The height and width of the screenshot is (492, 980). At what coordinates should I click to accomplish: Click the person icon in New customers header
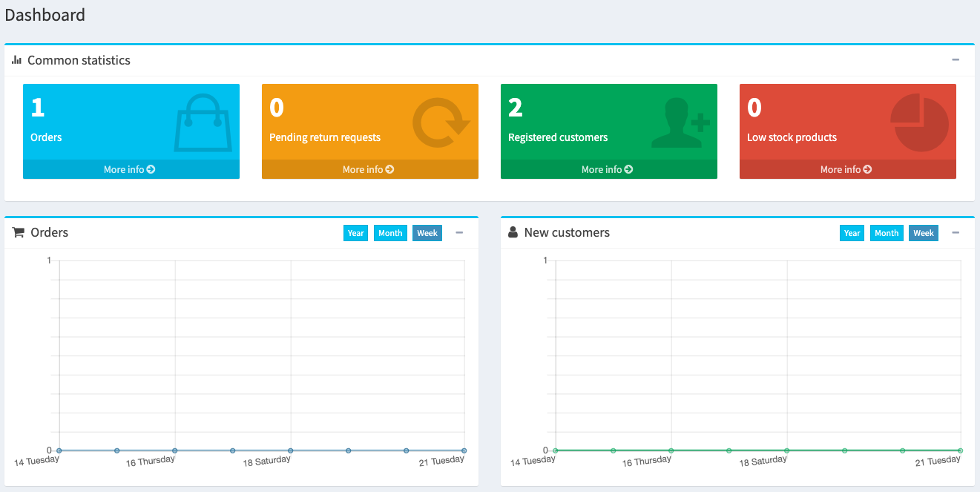coord(513,232)
